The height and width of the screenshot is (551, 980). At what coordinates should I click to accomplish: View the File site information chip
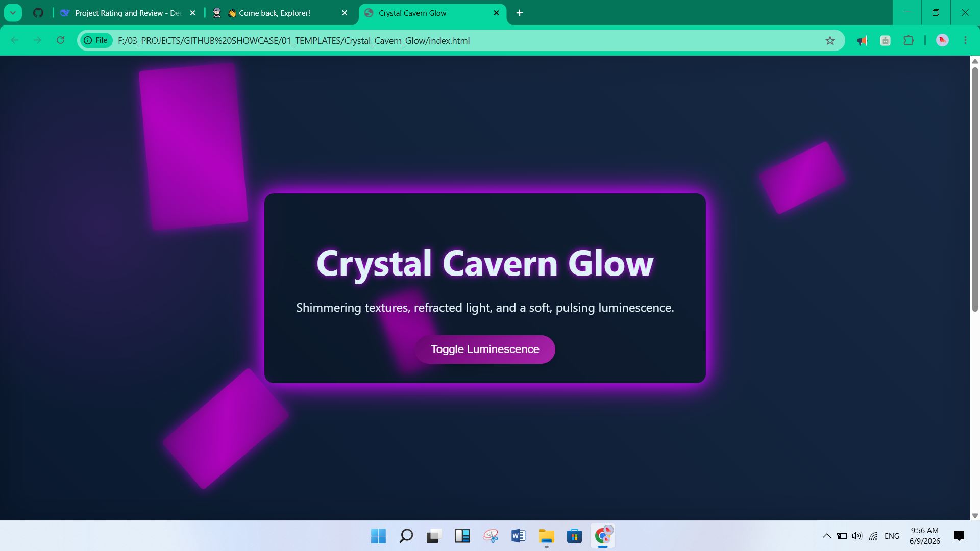point(96,40)
